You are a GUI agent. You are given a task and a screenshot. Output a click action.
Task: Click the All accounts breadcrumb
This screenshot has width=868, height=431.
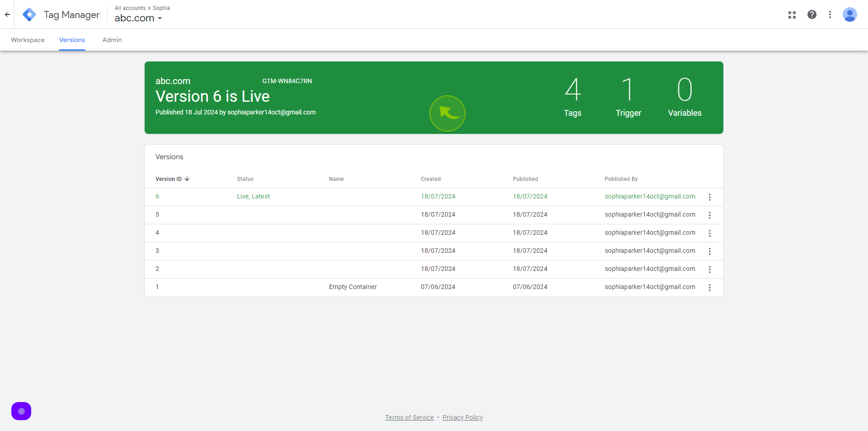click(130, 8)
